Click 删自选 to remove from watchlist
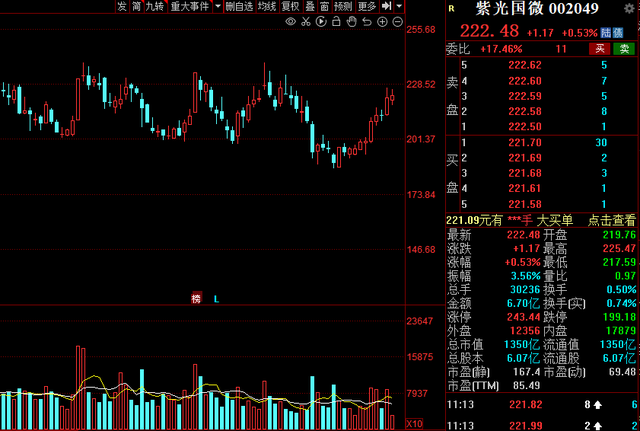Screen dimensions: 640x431 tap(240, 6)
